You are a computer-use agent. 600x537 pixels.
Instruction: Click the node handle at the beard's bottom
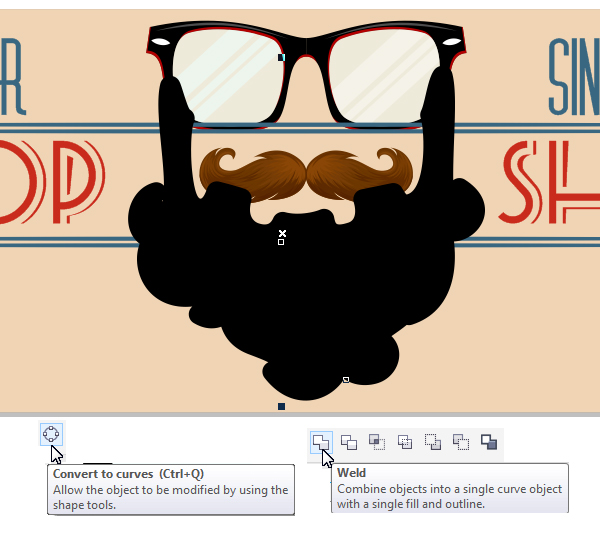pyautogui.click(x=346, y=380)
